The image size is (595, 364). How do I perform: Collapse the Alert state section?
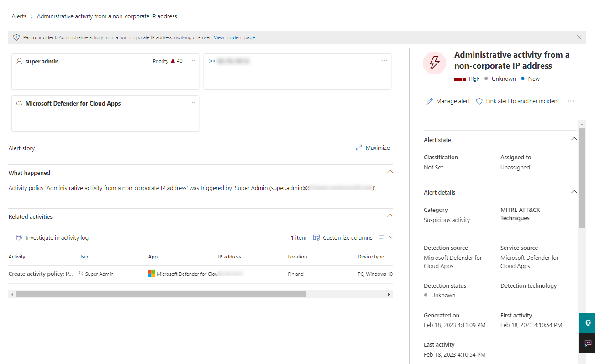tap(574, 139)
